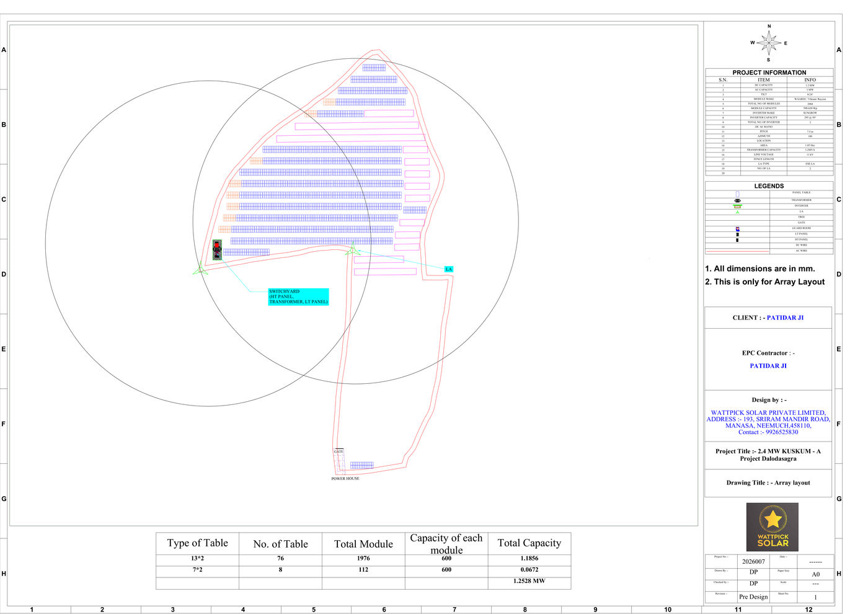The height and width of the screenshot is (614, 868).
Task: Click the north compass rose symbol
Action: click(769, 43)
